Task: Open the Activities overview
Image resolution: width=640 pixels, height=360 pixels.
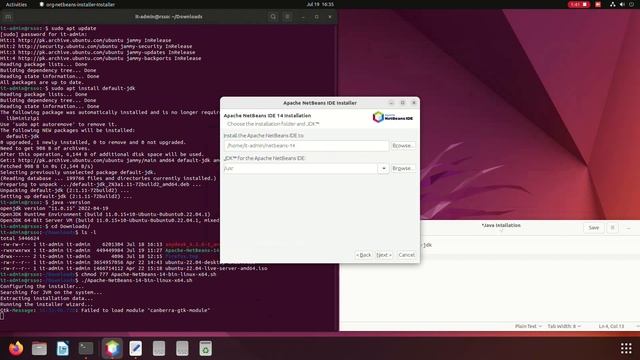Action: (16, 4)
